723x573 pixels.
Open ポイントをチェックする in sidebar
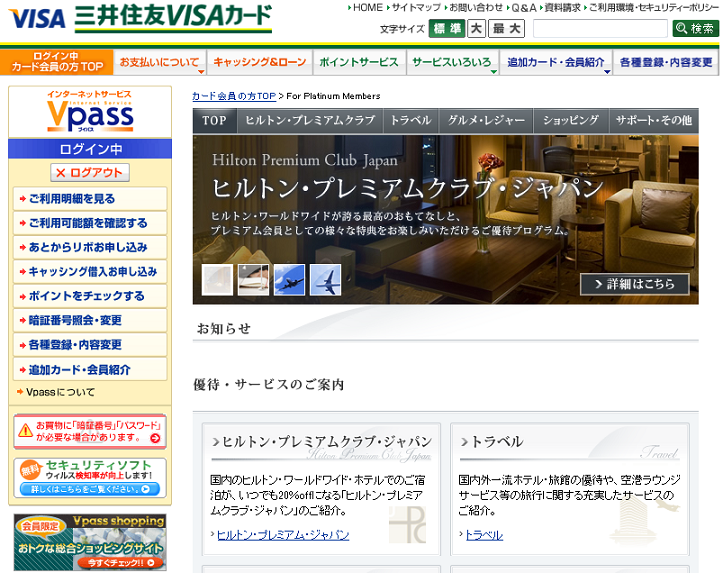pyautogui.click(x=90, y=296)
